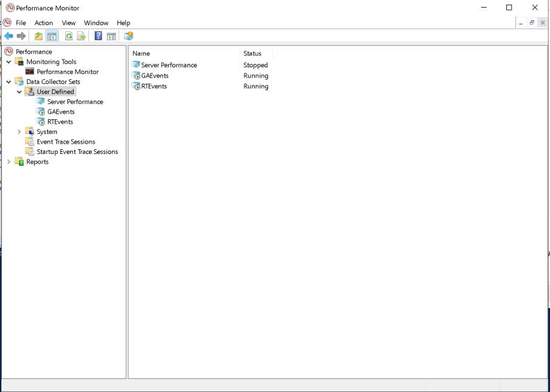The width and height of the screenshot is (550, 392).
Task: Click the Performance root node icon
Action: [x=9, y=51]
